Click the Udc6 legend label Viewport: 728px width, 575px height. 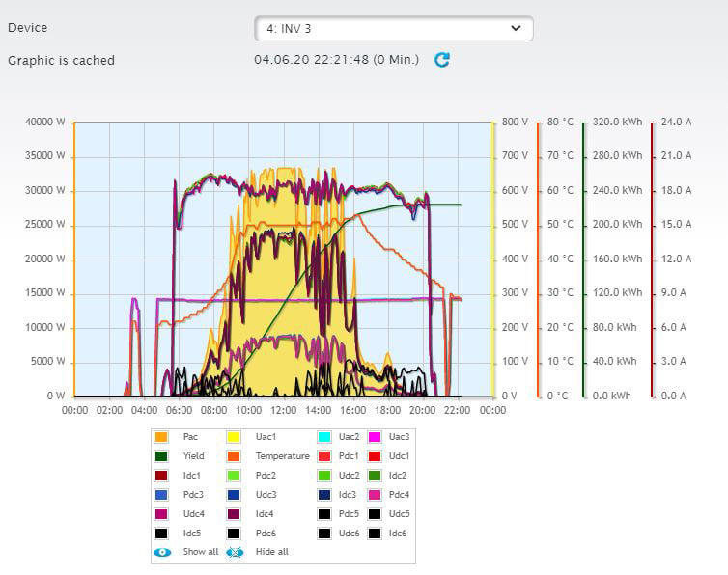click(350, 534)
